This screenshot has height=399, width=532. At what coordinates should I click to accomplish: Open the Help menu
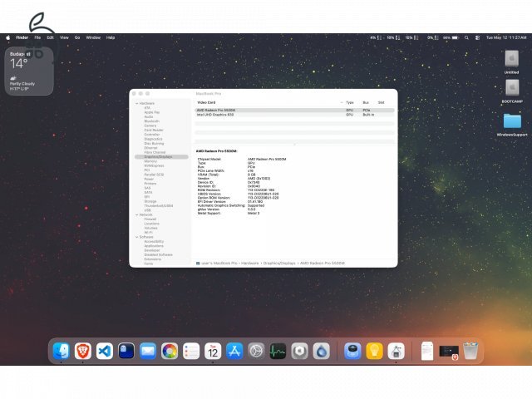[111, 37]
